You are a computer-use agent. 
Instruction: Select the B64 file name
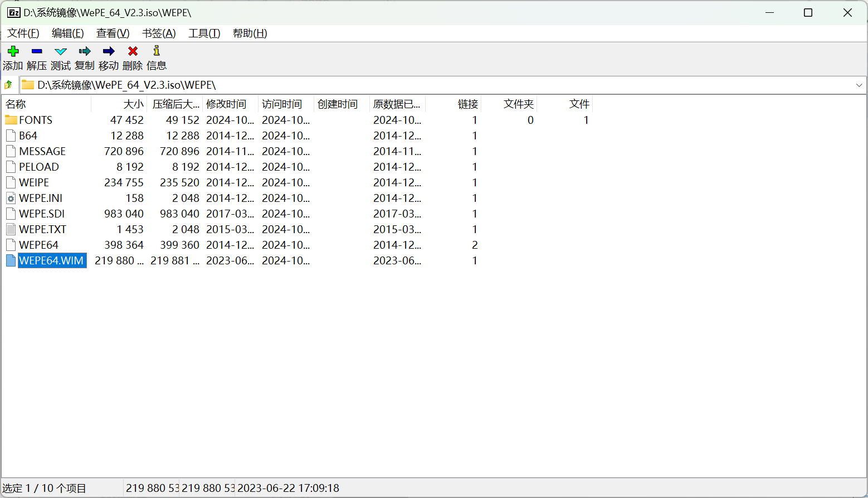click(x=28, y=136)
